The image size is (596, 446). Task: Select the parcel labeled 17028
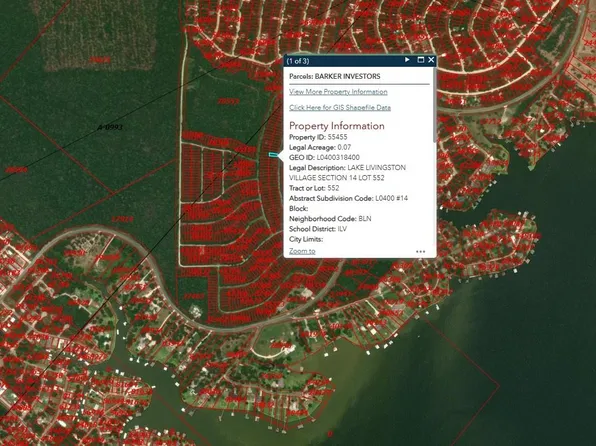[x=122, y=219]
